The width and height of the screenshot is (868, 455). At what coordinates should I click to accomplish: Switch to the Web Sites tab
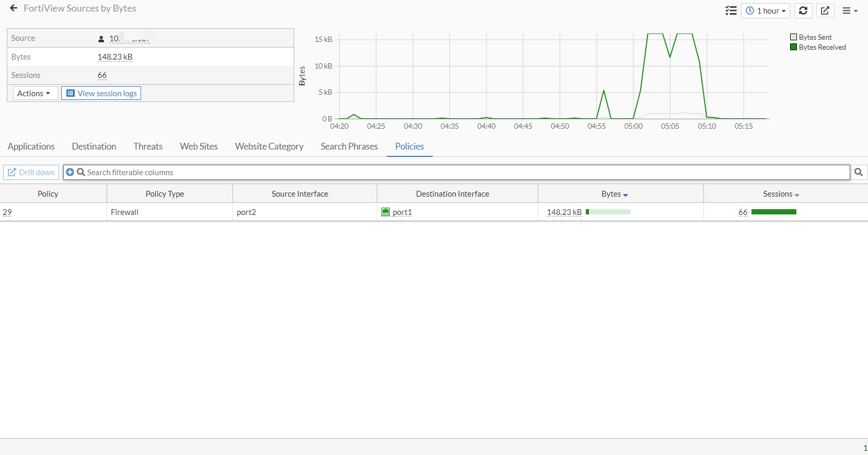click(199, 146)
